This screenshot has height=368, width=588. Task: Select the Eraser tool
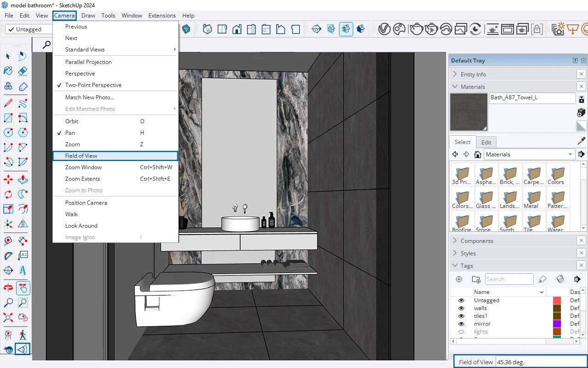tap(23, 70)
